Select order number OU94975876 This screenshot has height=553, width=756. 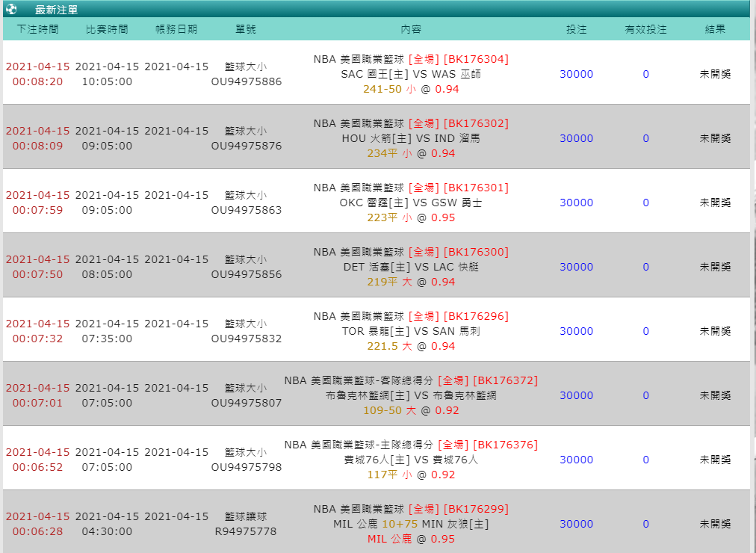(x=247, y=146)
